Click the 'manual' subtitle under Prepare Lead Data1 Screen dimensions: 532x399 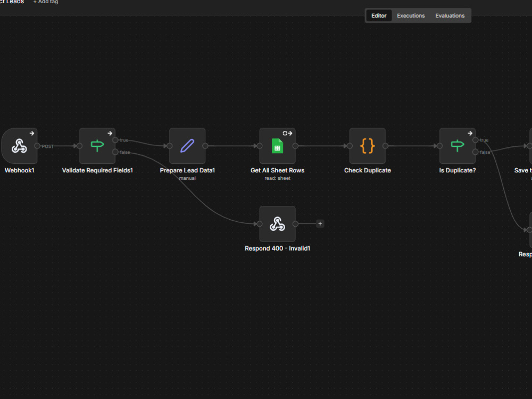[x=187, y=178]
